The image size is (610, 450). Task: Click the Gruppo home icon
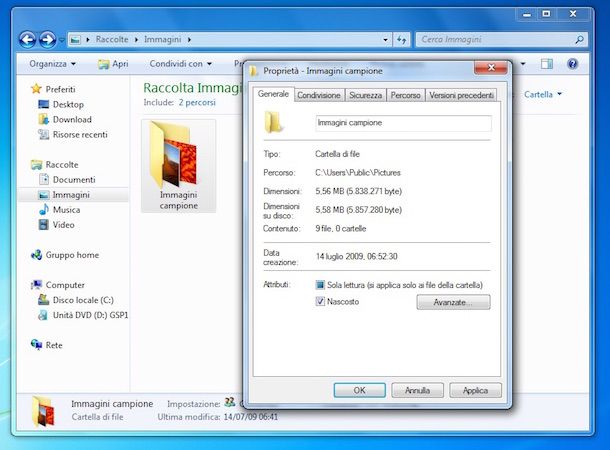[36, 255]
